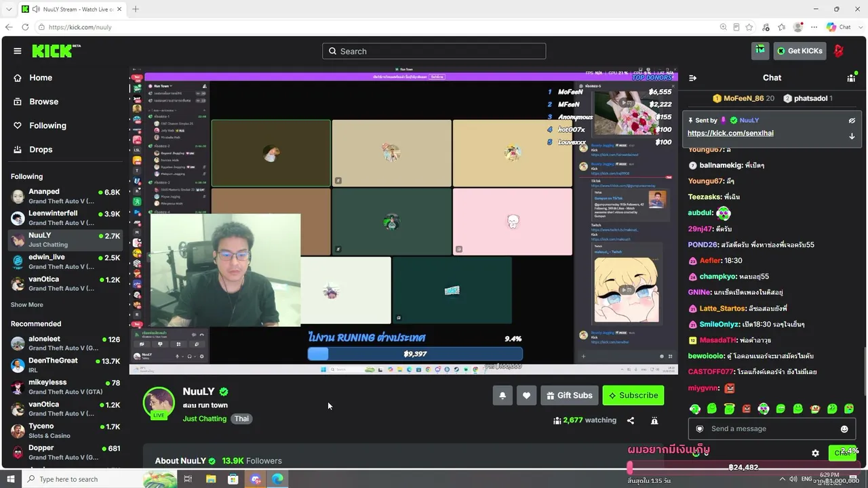Open the immersive reader icon

tap(736, 27)
